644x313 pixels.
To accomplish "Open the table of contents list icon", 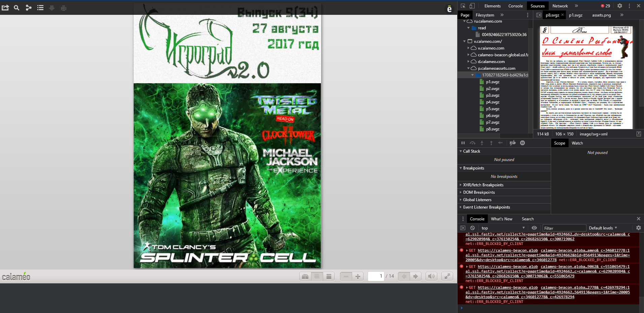I will click(40, 8).
